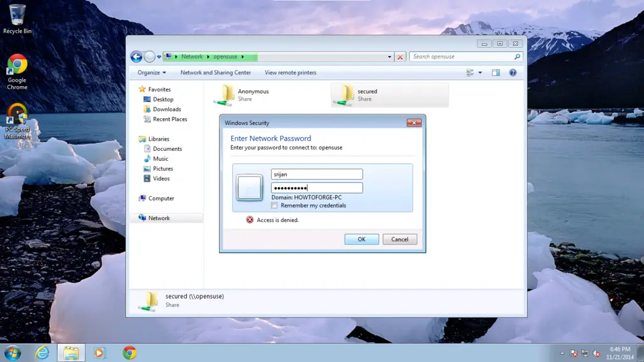
Task: Click the password field
Action: point(317,188)
